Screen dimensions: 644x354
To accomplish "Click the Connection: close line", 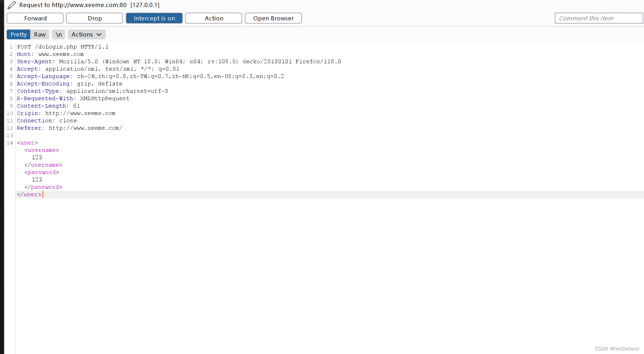I will 47,121.
